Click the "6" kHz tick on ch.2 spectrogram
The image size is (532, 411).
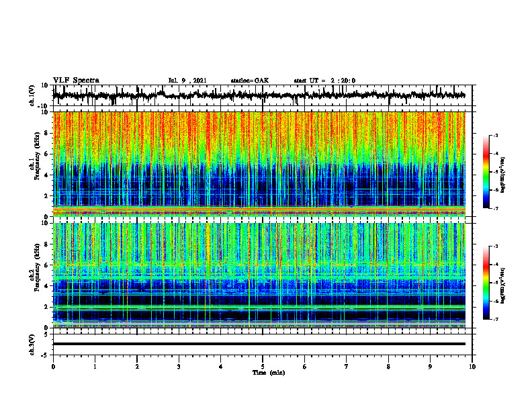point(46,265)
